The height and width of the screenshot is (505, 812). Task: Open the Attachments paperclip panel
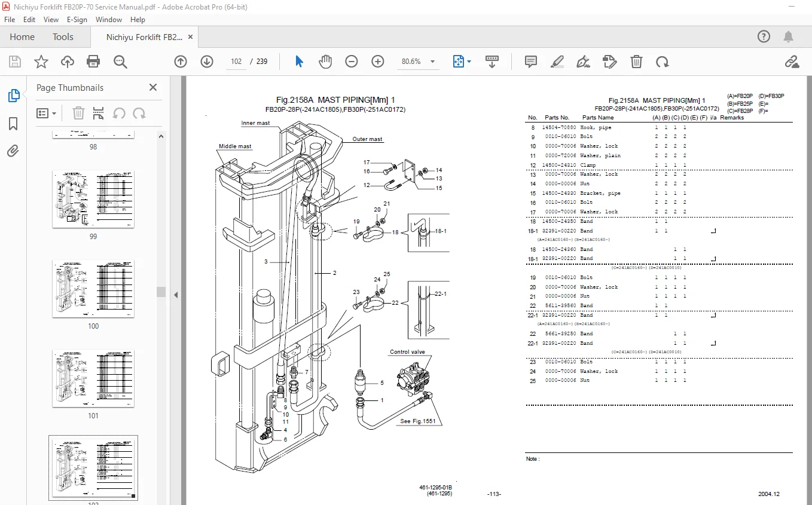tap(13, 151)
